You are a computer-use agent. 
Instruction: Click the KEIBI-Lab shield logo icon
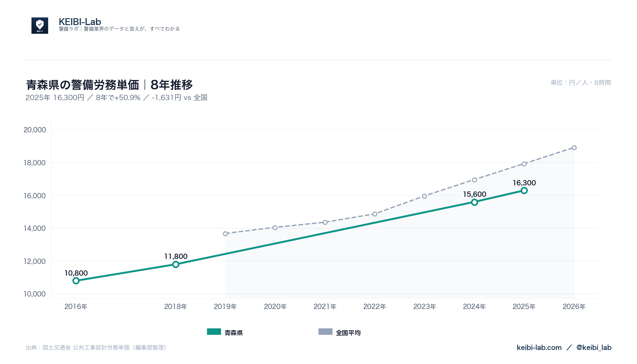40,25
